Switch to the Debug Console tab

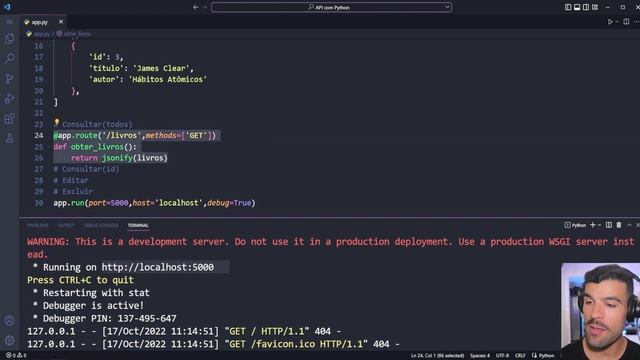(101, 225)
